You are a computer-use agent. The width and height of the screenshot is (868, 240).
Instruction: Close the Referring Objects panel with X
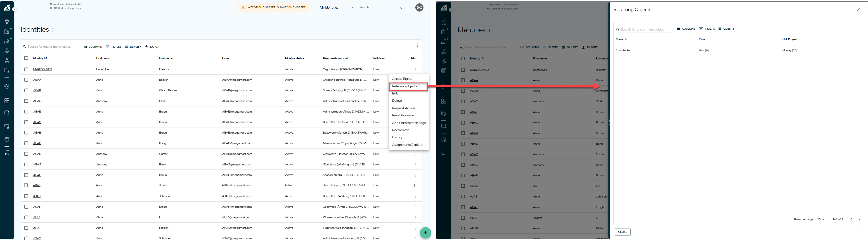[858, 10]
